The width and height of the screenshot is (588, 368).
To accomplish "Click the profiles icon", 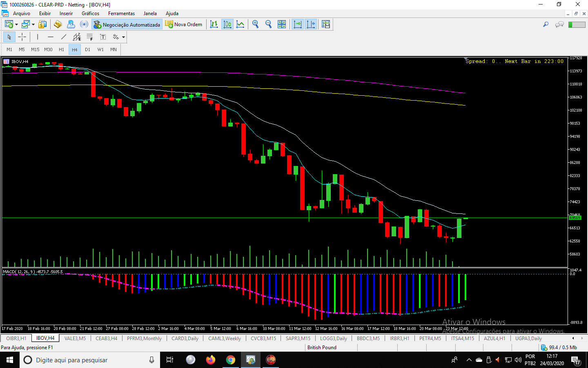I will 26,25.
